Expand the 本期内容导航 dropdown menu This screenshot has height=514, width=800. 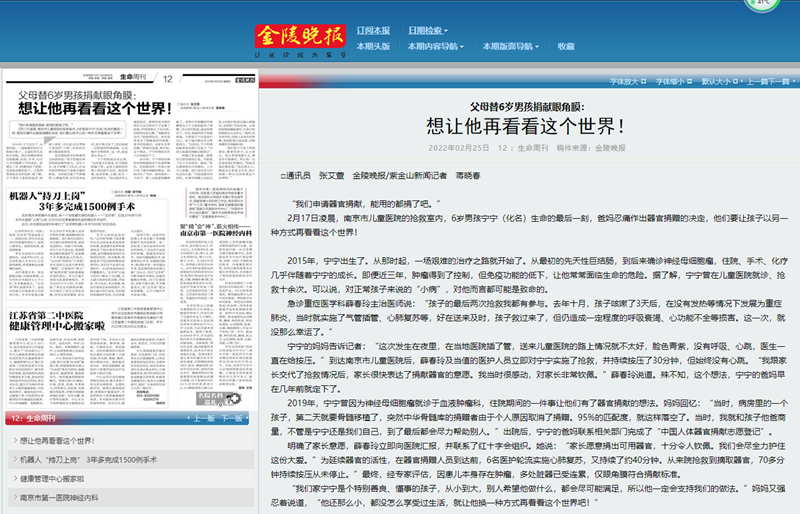(x=436, y=46)
